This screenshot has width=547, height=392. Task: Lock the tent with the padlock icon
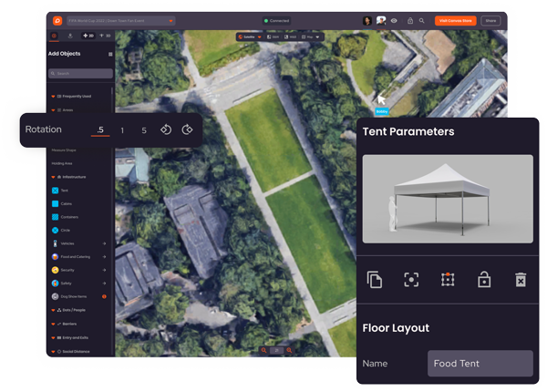(x=484, y=280)
